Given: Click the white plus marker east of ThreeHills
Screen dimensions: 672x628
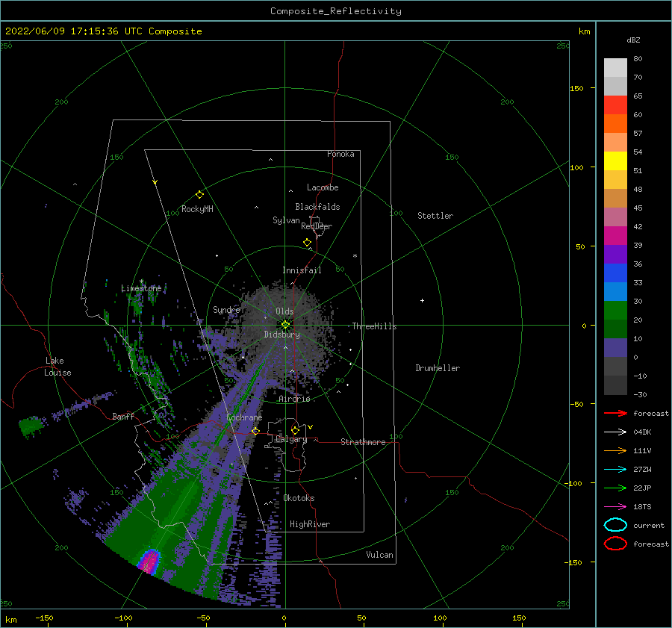Looking at the screenshot, I should [422, 300].
